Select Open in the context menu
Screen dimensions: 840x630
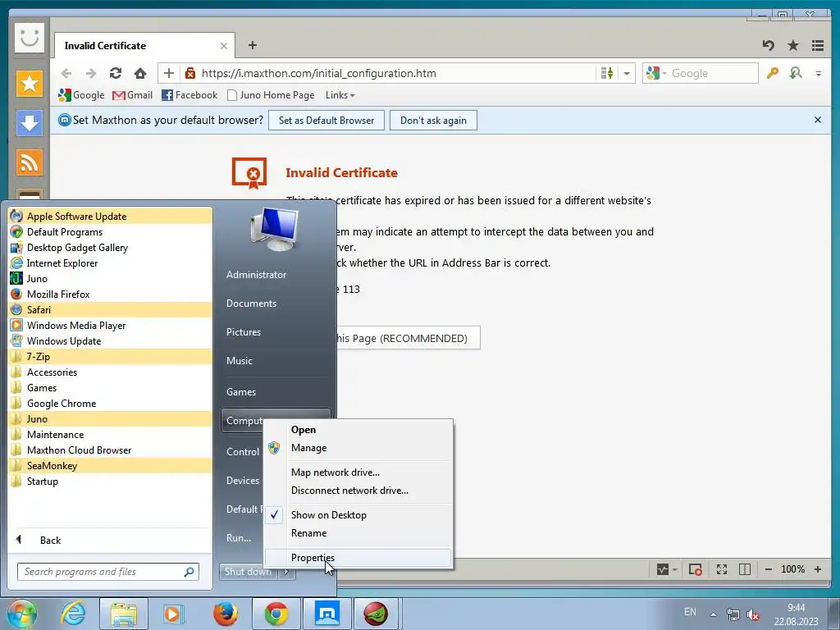(x=304, y=430)
